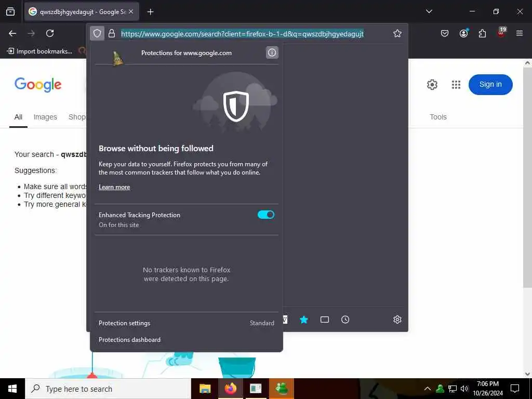Click the URL address bar field

point(242,34)
